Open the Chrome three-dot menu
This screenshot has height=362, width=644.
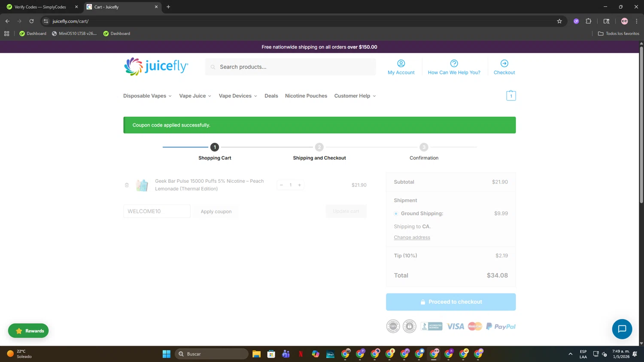click(x=637, y=21)
